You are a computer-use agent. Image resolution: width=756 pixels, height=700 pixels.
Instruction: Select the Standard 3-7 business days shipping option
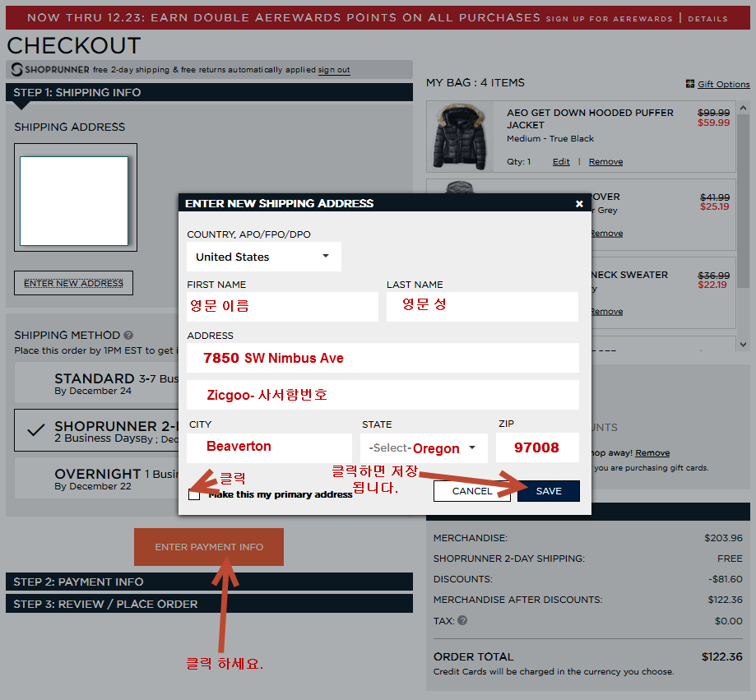(96, 383)
